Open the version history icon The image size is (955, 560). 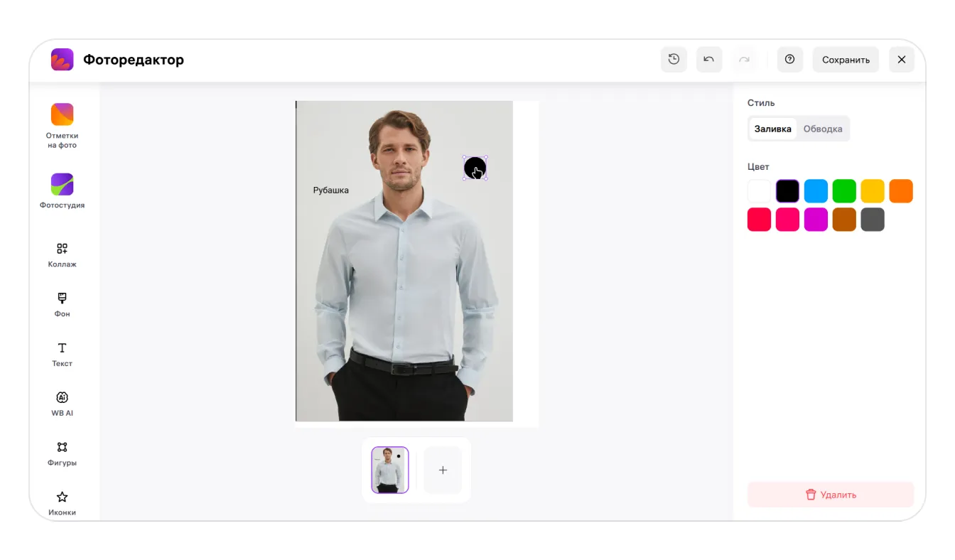674,60
